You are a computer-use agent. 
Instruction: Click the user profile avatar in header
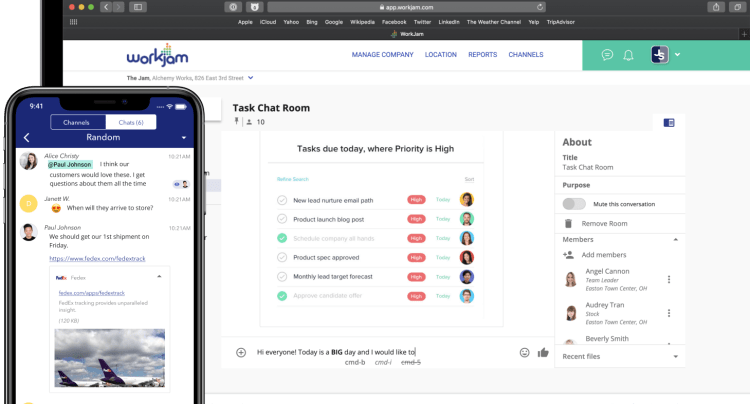coord(660,55)
